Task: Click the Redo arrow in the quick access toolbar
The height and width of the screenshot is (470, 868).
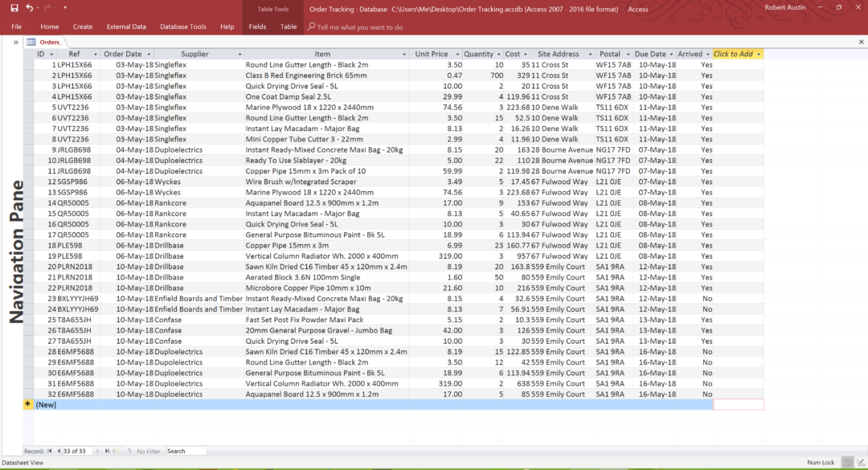Action: [47, 8]
